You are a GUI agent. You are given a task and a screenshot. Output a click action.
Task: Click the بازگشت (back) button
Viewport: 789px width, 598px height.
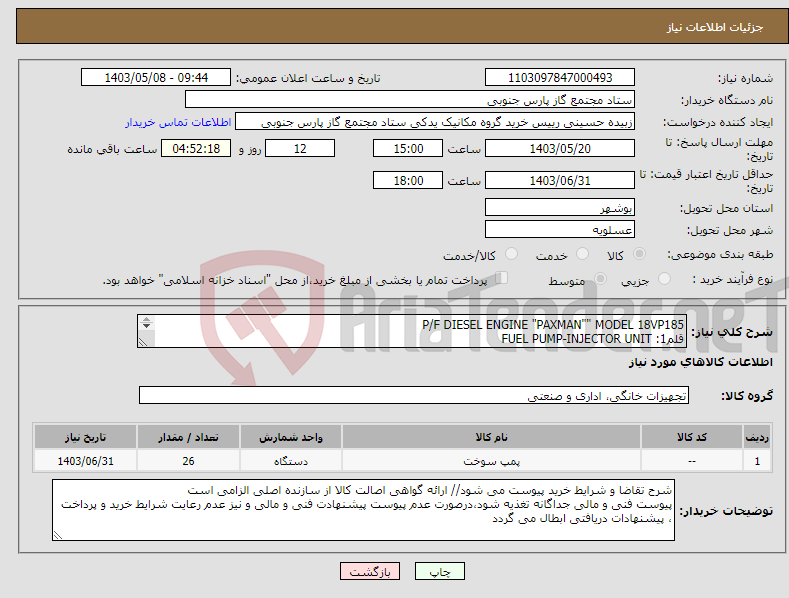[x=370, y=571]
